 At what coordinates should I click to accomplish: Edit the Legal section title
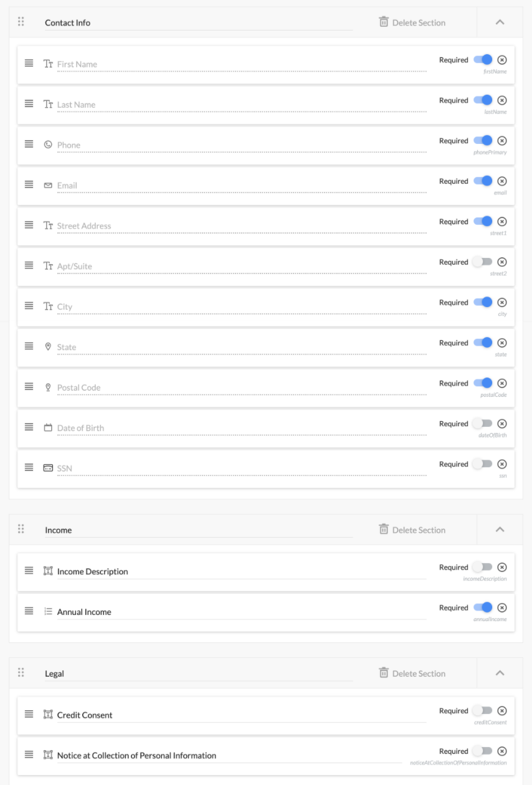198,673
